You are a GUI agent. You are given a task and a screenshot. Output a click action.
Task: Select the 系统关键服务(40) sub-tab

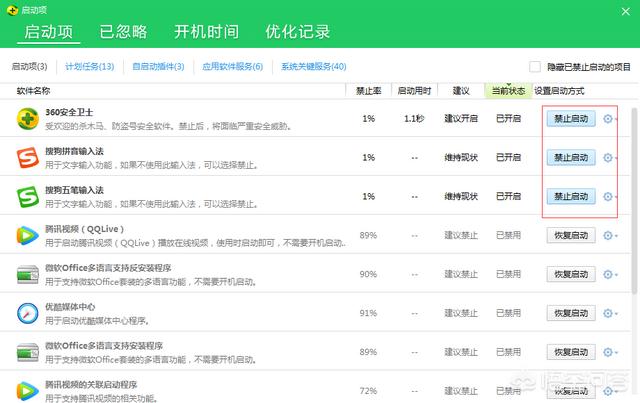(x=313, y=67)
